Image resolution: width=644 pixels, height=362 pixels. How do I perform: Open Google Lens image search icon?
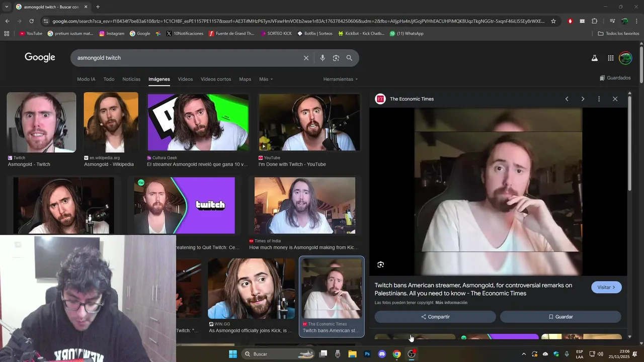pyautogui.click(x=336, y=58)
